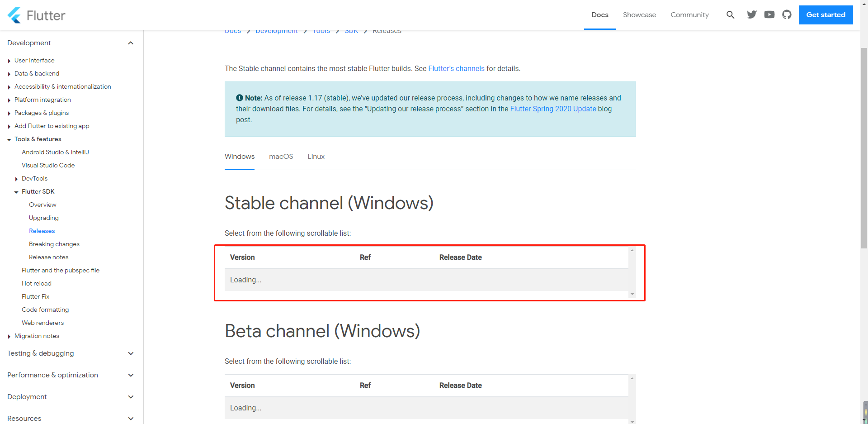Viewport: 868px width, 424px height.
Task: Switch to the macOS tab
Action: 281,157
